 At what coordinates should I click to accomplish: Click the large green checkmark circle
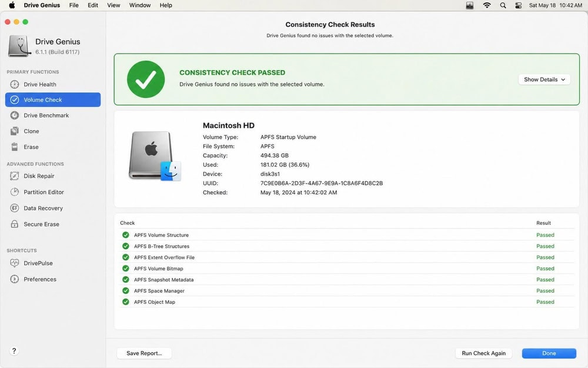click(x=146, y=79)
